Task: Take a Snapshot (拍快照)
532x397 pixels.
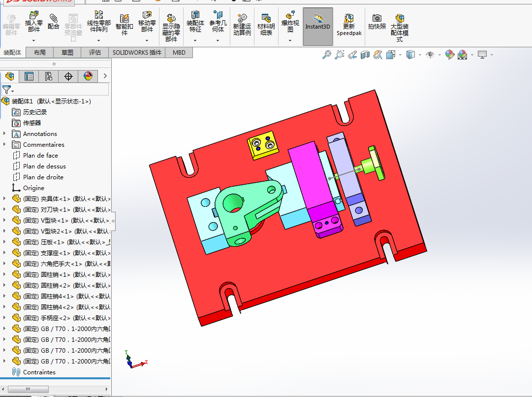Action: [376, 21]
